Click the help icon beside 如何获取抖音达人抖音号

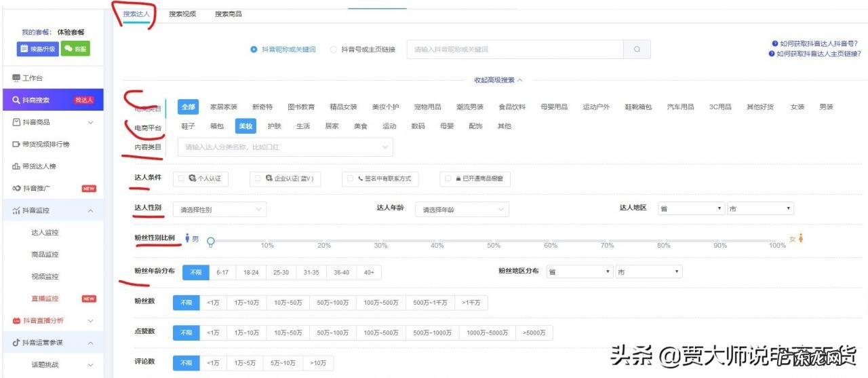pos(774,43)
